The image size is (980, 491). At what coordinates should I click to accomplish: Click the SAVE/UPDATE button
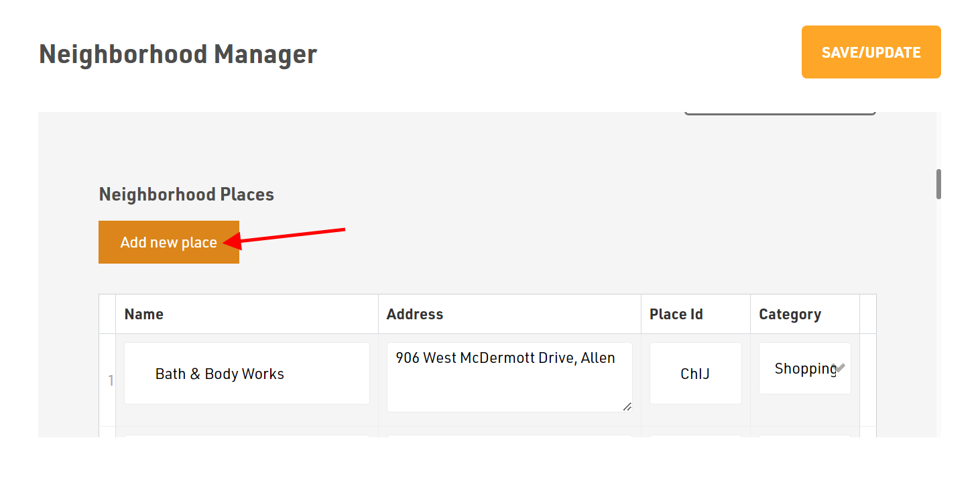871,52
